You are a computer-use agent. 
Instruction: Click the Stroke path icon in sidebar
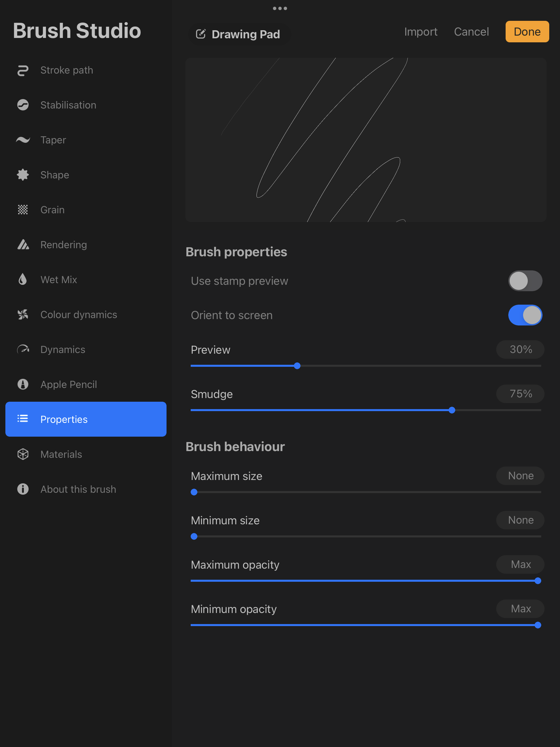23,70
